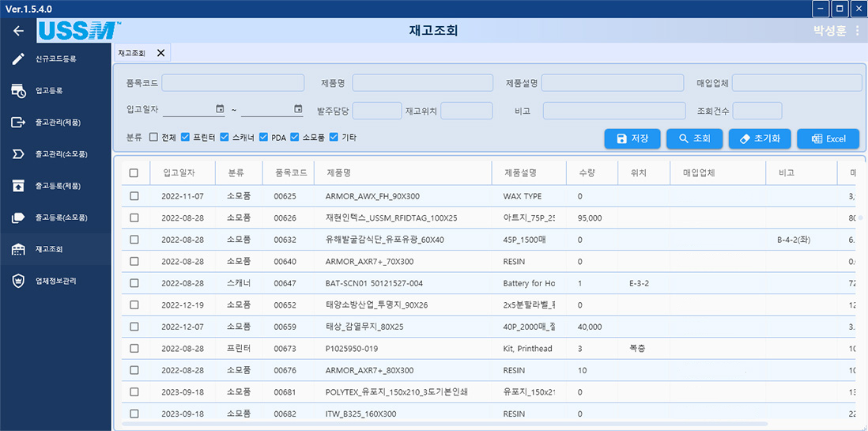Uncheck the 스캐너 category checkbox
868x431 pixels.
tap(225, 138)
